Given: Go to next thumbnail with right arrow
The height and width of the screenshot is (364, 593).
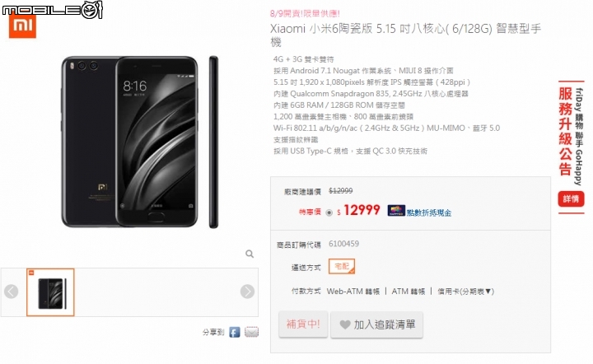Looking at the screenshot, I should [x=247, y=292].
